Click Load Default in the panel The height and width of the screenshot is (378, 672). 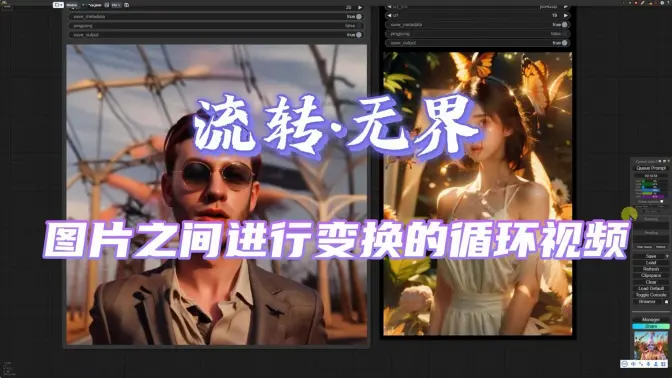pos(651,288)
